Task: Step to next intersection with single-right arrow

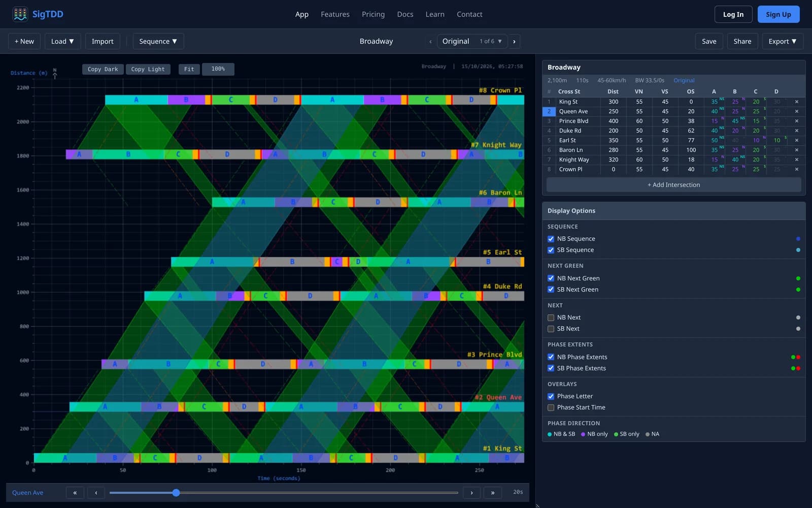Action: point(471,492)
